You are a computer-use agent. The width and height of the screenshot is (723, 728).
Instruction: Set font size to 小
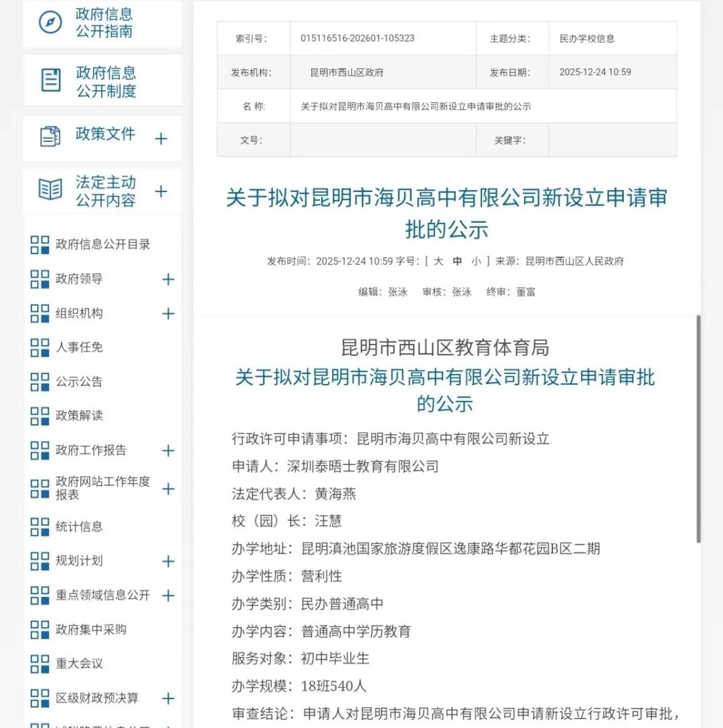476,262
